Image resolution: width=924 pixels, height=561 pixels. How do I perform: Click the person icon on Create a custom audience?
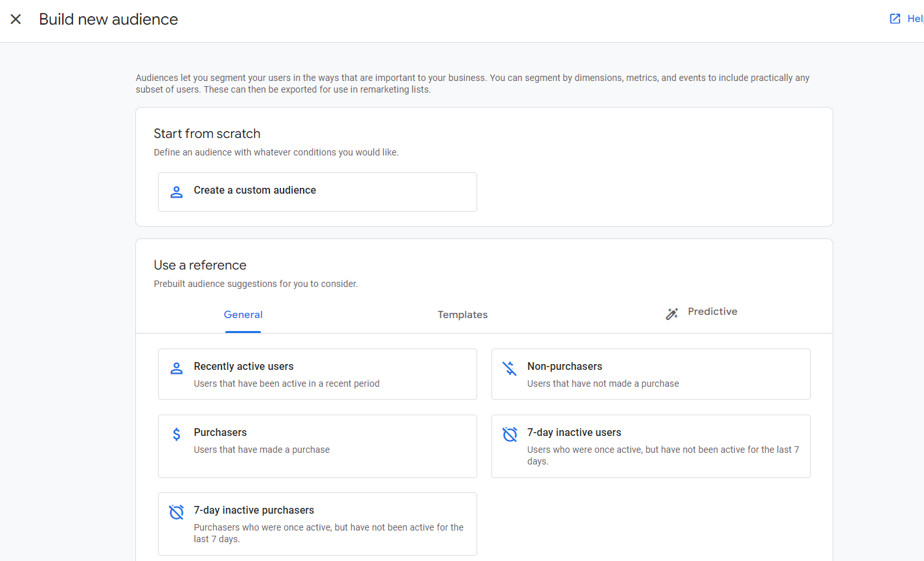[176, 192]
